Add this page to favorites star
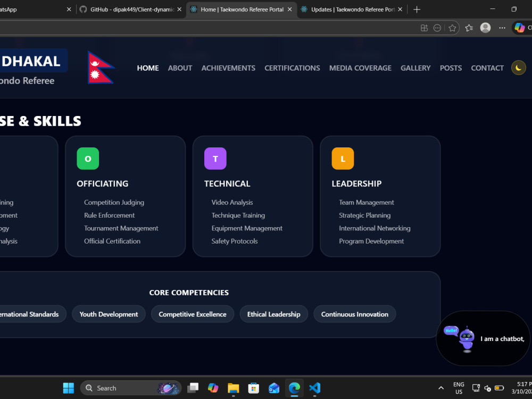532x399 pixels. click(452, 28)
